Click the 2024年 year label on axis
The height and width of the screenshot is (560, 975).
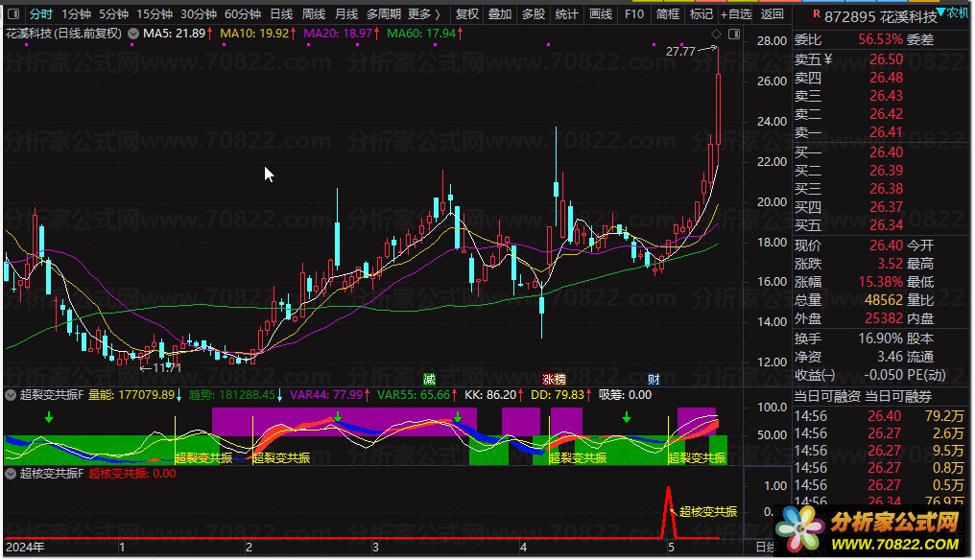pyautogui.click(x=25, y=548)
